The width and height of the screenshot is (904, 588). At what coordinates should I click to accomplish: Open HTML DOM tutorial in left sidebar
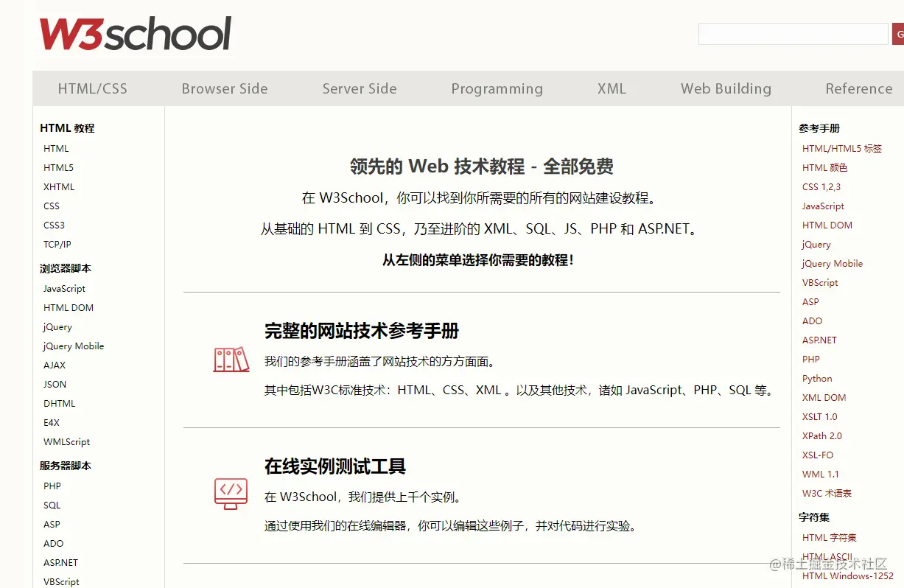69,307
